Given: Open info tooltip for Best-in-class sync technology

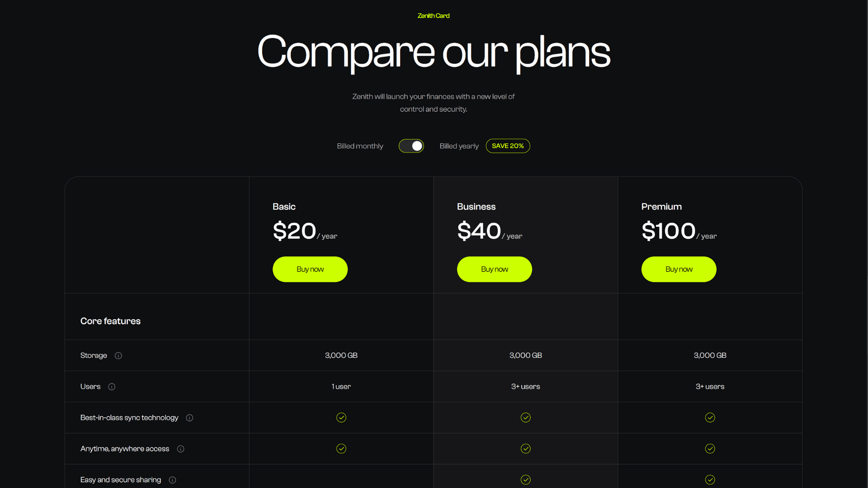Looking at the screenshot, I should coord(189,418).
